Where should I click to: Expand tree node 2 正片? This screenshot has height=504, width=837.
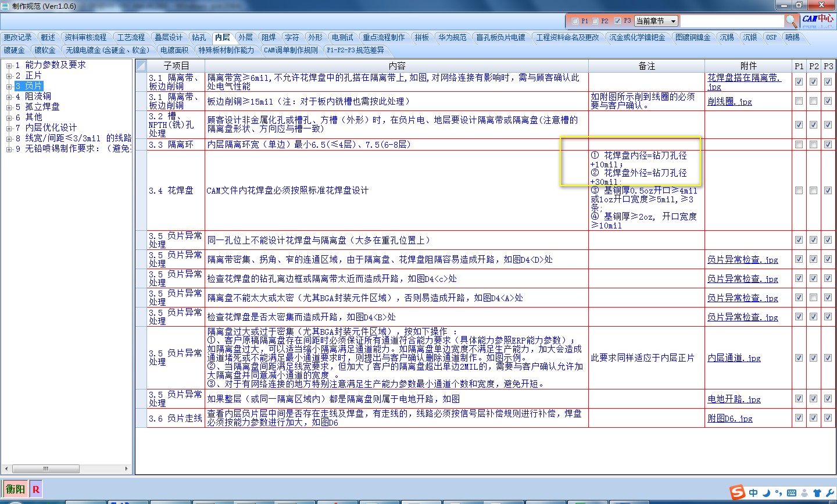[9, 76]
